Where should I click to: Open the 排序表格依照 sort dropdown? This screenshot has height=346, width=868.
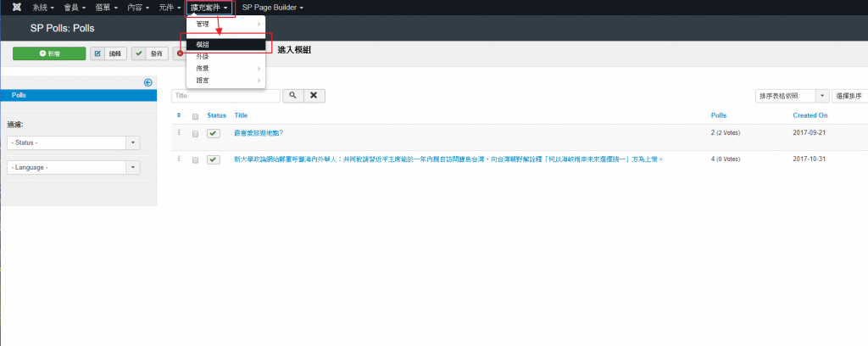[792, 96]
